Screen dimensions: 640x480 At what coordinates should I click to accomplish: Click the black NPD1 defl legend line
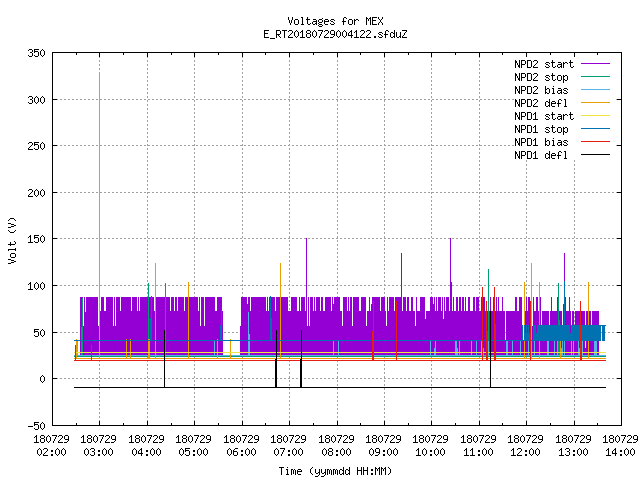click(x=595, y=155)
